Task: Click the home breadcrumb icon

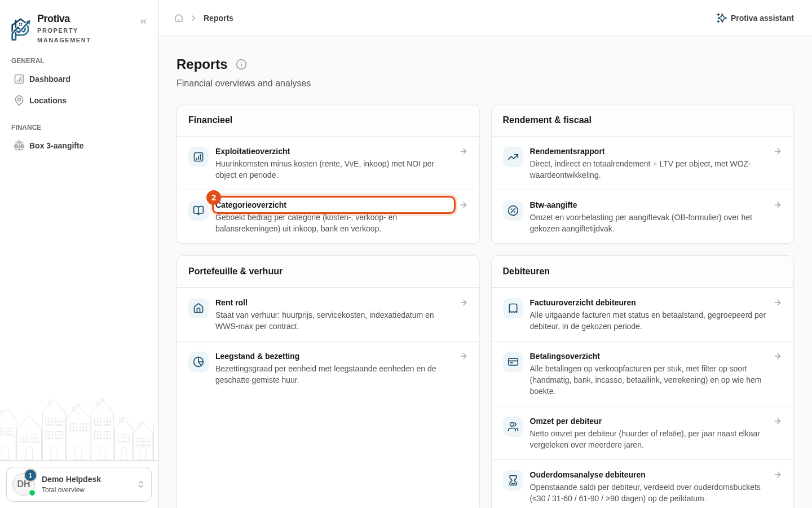Action: (179, 18)
